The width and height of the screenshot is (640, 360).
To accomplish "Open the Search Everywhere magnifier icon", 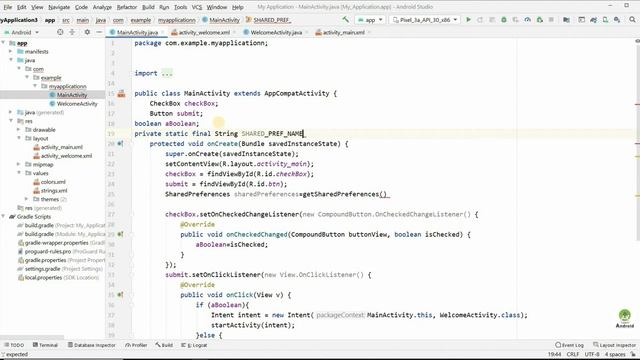I will (632, 20).
